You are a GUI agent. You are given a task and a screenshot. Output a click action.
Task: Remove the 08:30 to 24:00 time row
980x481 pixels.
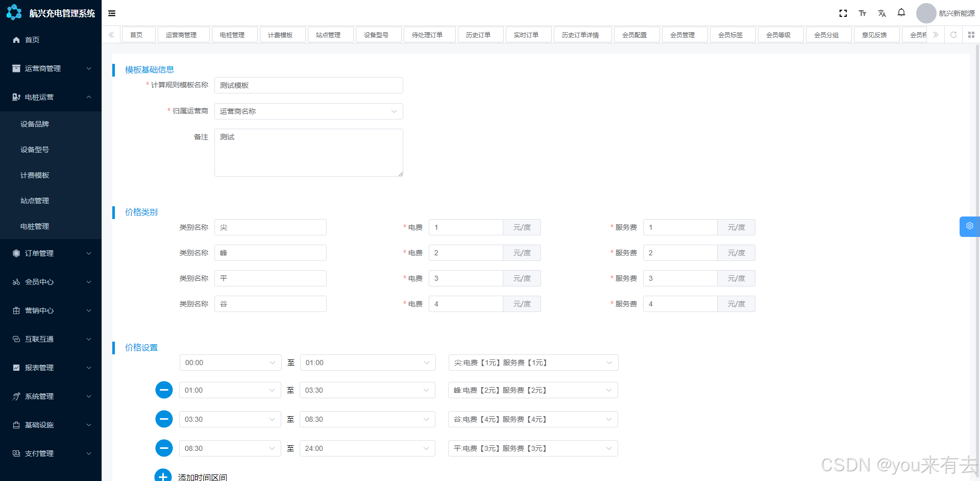[x=164, y=448]
